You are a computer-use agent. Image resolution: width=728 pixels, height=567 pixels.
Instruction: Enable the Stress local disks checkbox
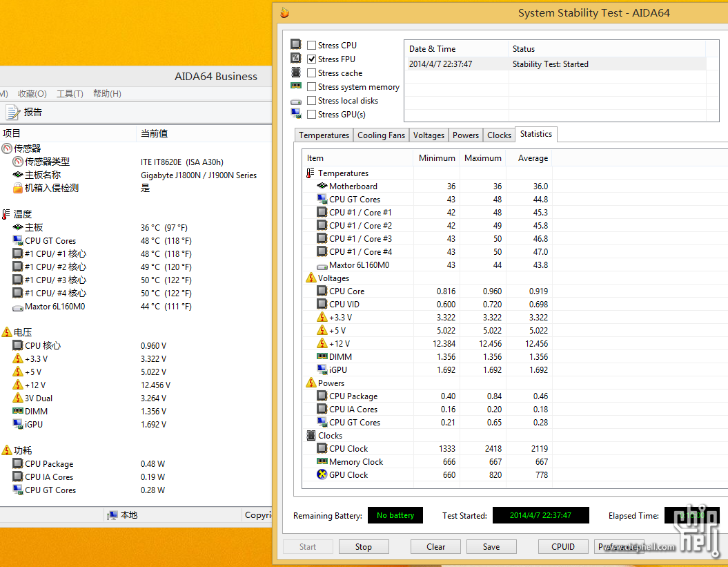point(311,100)
